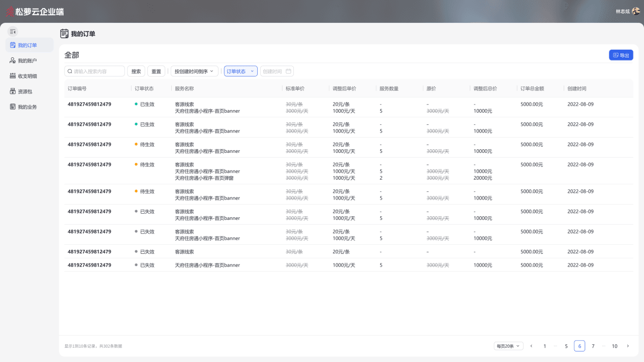The height and width of the screenshot is (362, 644).
Task: Go to the next page arrow
Action: [628, 346]
